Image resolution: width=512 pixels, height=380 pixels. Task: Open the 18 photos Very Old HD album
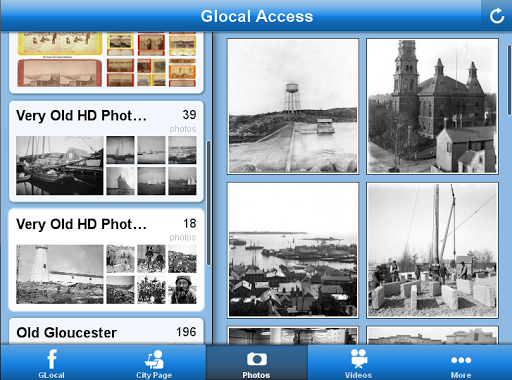click(x=106, y=260)
